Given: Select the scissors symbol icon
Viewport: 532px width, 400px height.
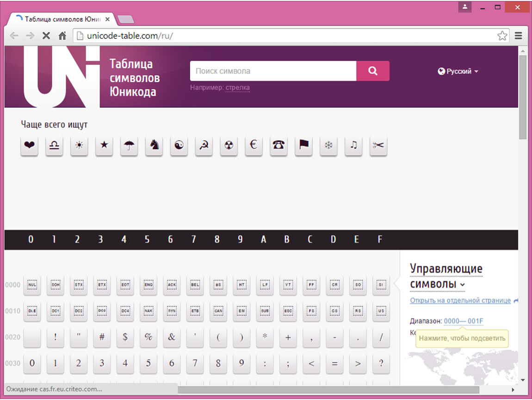Looking at the screenshot, I should [378, 146].
